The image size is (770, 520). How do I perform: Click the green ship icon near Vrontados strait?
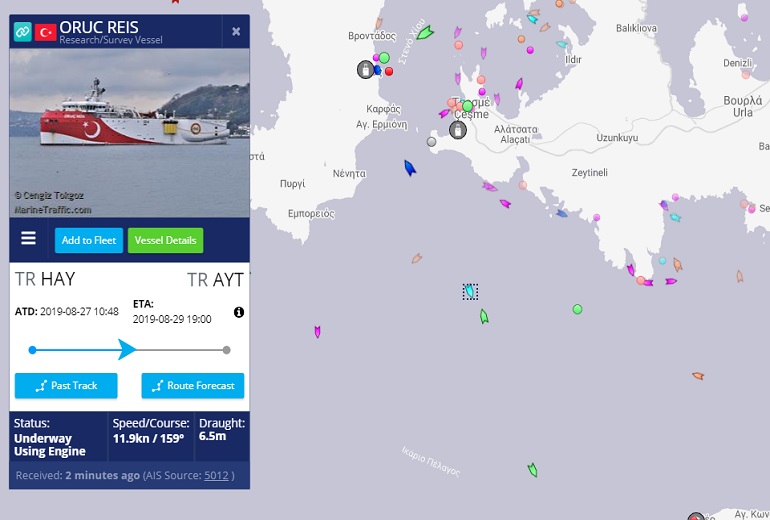[x=425, y=33]
